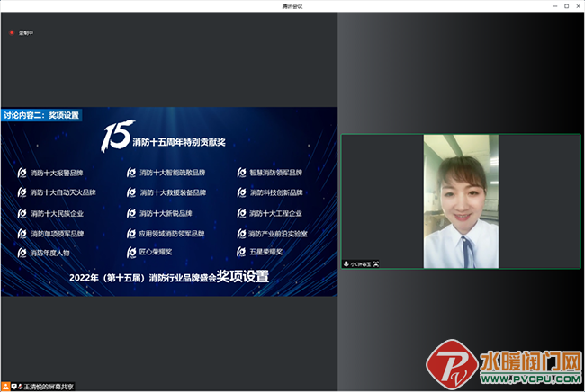Click the 消防十大智能疏散品牌 entry

point(173,173)
